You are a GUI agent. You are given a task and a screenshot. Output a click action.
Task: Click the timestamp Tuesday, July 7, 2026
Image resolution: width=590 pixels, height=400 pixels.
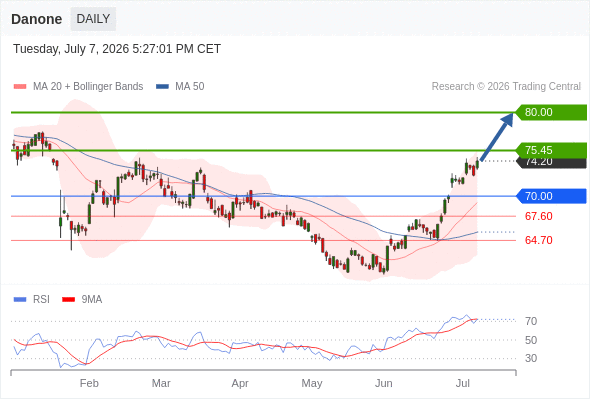tap(117, 49)
